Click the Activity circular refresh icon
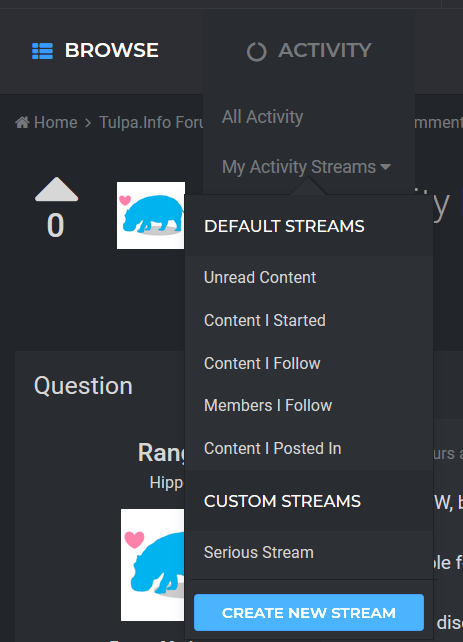Viewport: 463px width, 642px height. pyautogui.click(x=256, y=52)
